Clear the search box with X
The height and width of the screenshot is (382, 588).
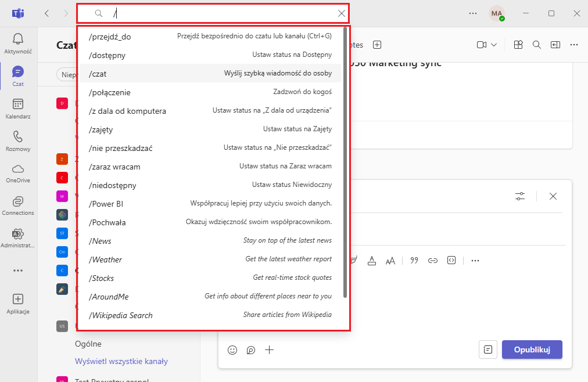pyautogui.click(x=341, y=13)
